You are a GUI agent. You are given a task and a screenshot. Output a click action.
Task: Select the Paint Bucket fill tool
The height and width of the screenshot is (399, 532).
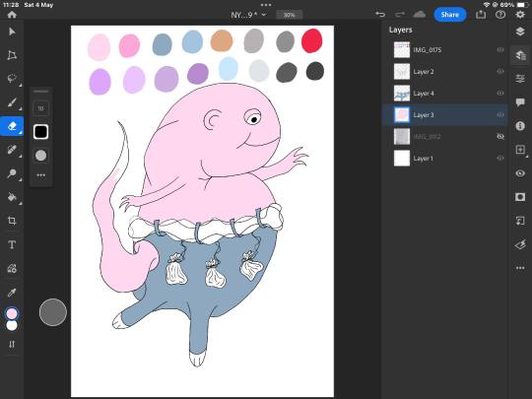(12, 197)
